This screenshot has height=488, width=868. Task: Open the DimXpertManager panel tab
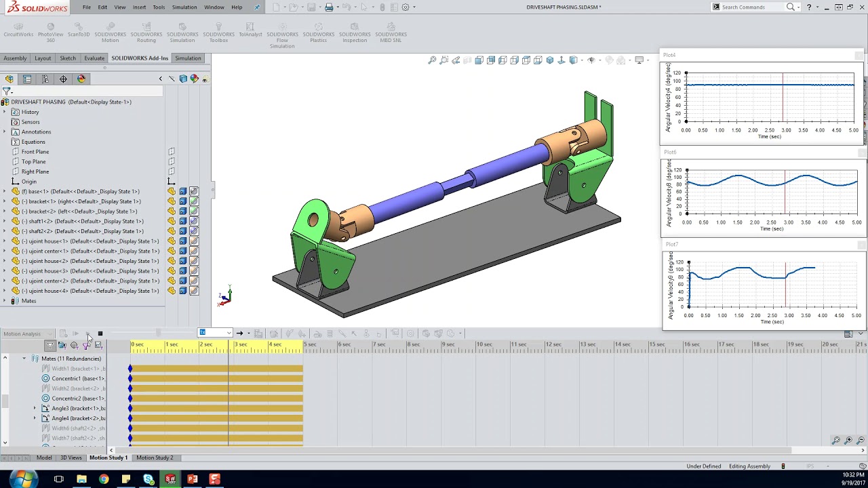pyautogui.click(x=63, y=79)
